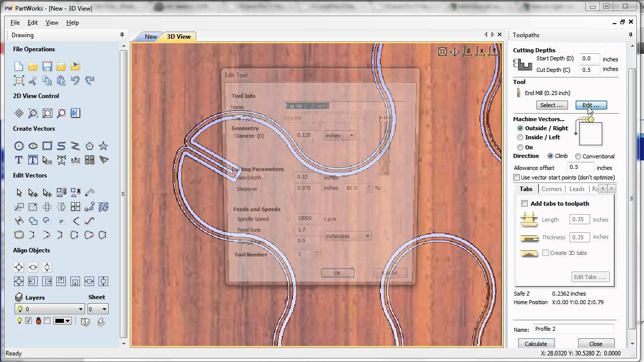
Task: Redo the last action
Action: 89,80
